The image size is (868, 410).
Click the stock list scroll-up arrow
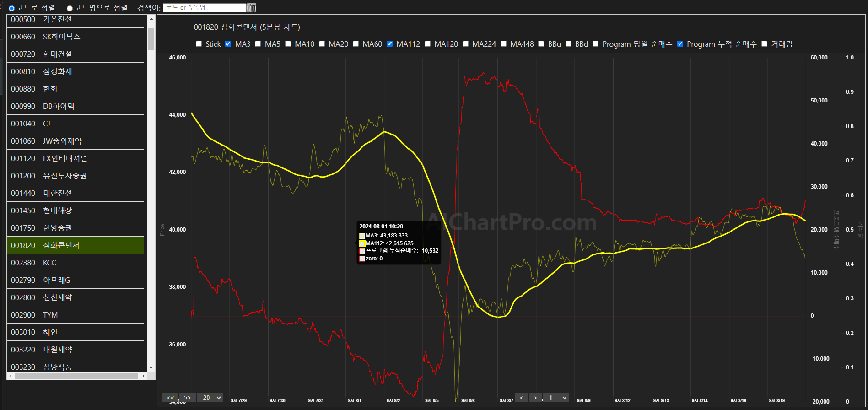(x=151, y=19)
